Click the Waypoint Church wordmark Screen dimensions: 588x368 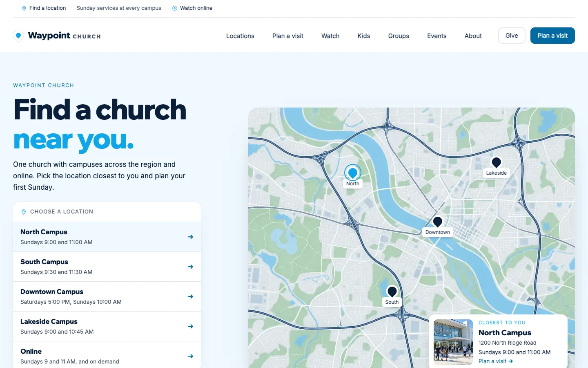[64, 36]
